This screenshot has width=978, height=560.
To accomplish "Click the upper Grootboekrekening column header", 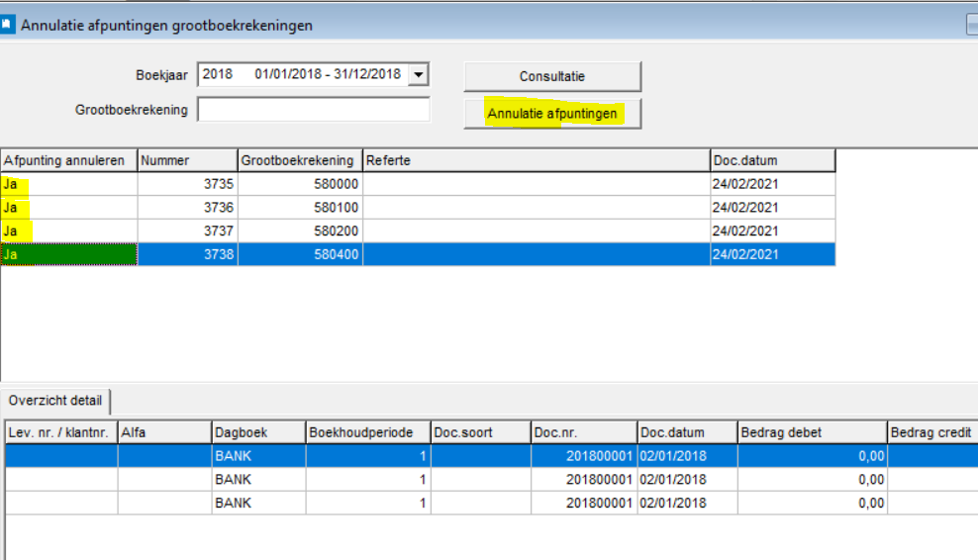I will click(x=300, y=160).
